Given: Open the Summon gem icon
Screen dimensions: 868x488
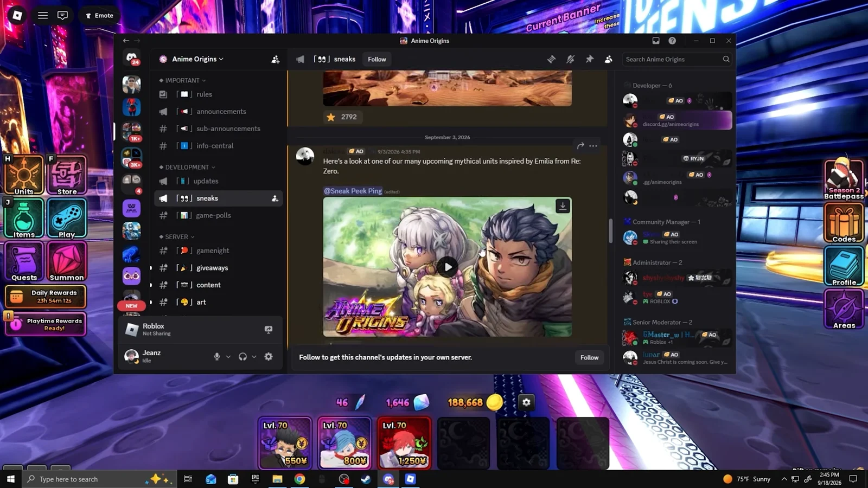Looking at the screenshot, I should 67,262.
